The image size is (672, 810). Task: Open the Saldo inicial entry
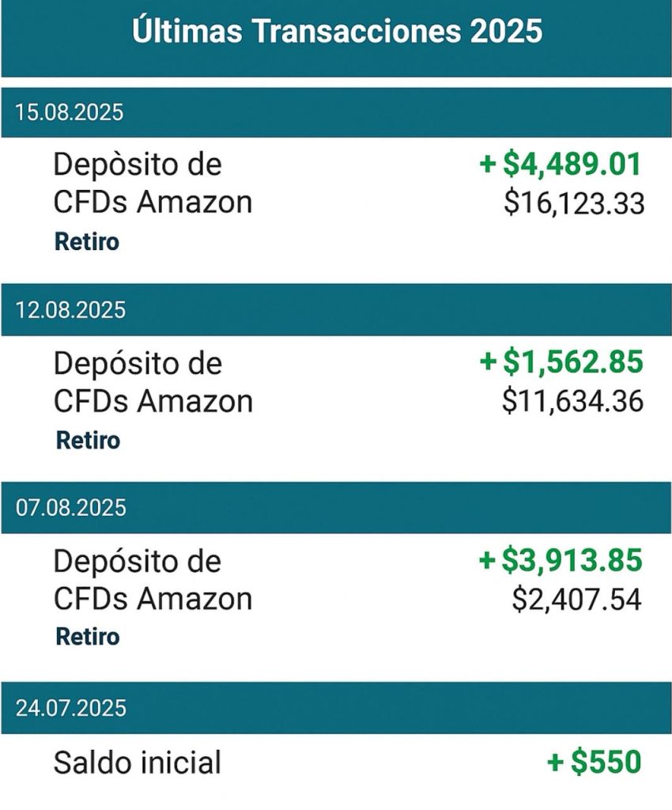pyautogui.click(x=138, y=763)
